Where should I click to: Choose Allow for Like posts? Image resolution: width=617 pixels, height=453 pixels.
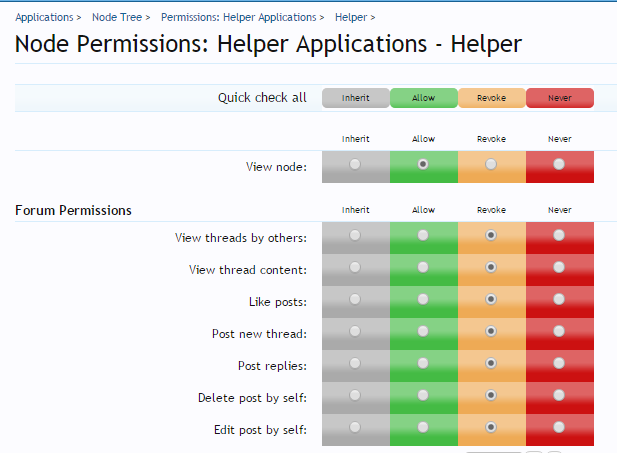423,300
